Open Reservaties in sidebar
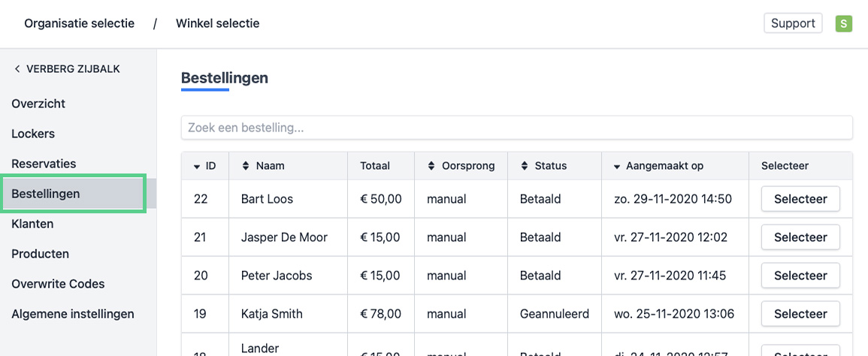Viewport: 868px width, 356px height. [x=44, y=164]
